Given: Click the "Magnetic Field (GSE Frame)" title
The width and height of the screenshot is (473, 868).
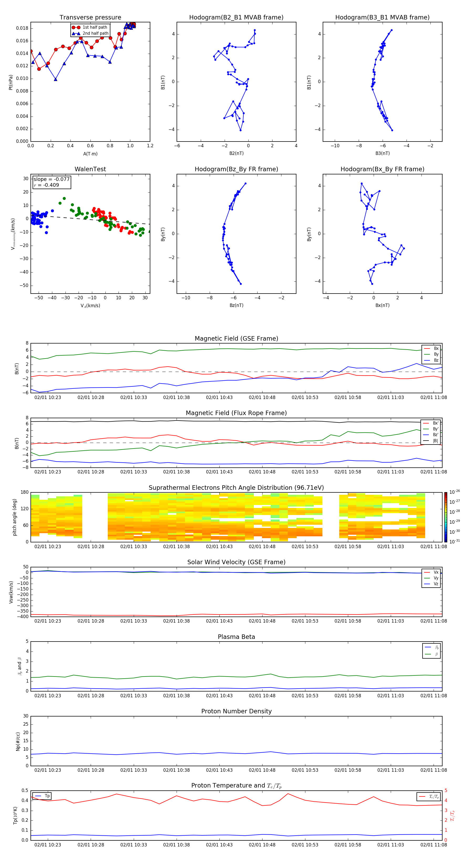Looking at the screenshot, I should pyautogui.click(x=236, y=339).
